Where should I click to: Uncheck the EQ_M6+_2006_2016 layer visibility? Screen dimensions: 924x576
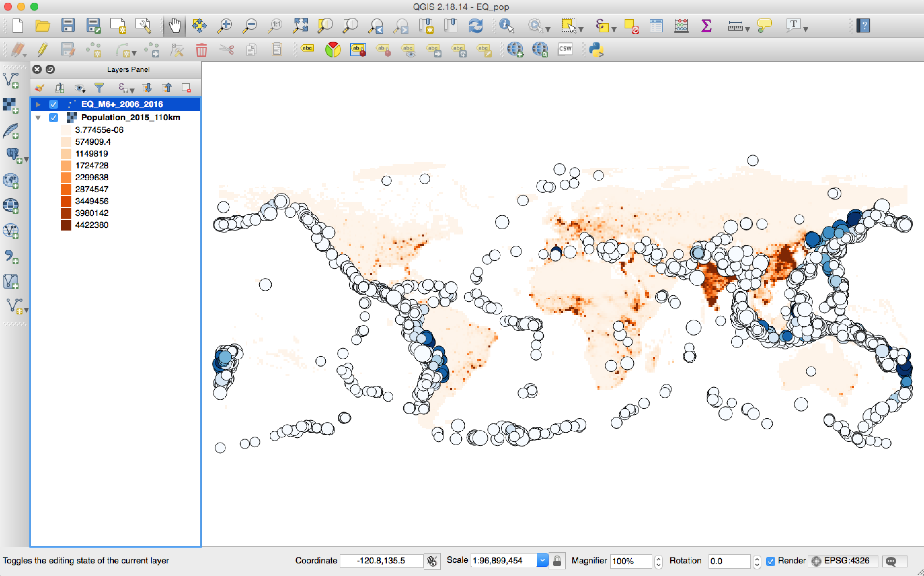tap(53, 104)
